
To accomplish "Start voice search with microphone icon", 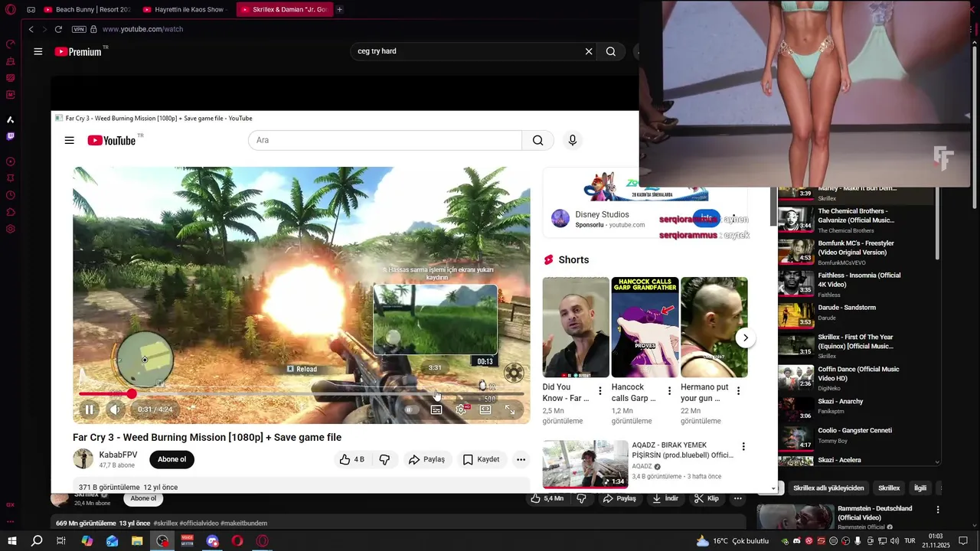I will pos(572,140).
